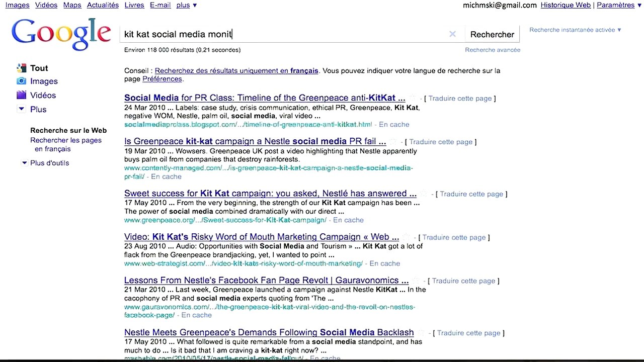Viewport: 644px width, 362px height.
Task: Select the Images label in the sidebar
Action: (44, 81)
